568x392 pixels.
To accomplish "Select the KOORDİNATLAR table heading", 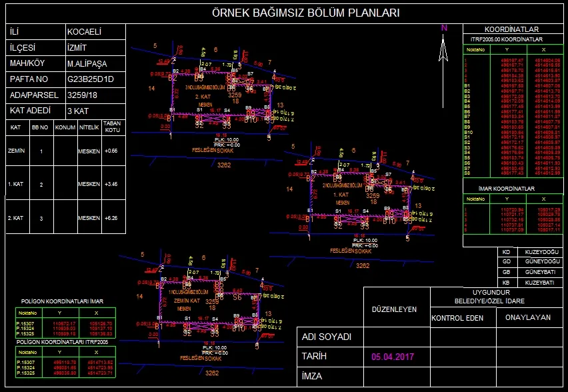I will click(x=512, y=29).
